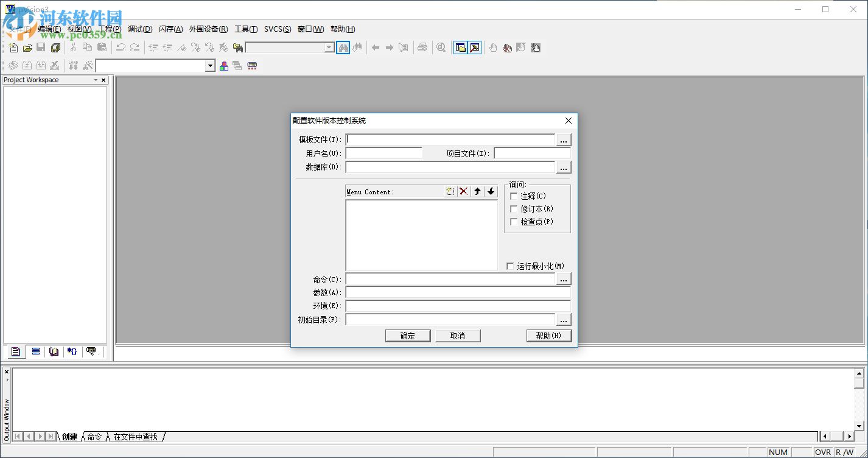This screenshot has height=458, width=868.
Task: Click the red X delete icon in Menu Content
Action: click(464, 191)
